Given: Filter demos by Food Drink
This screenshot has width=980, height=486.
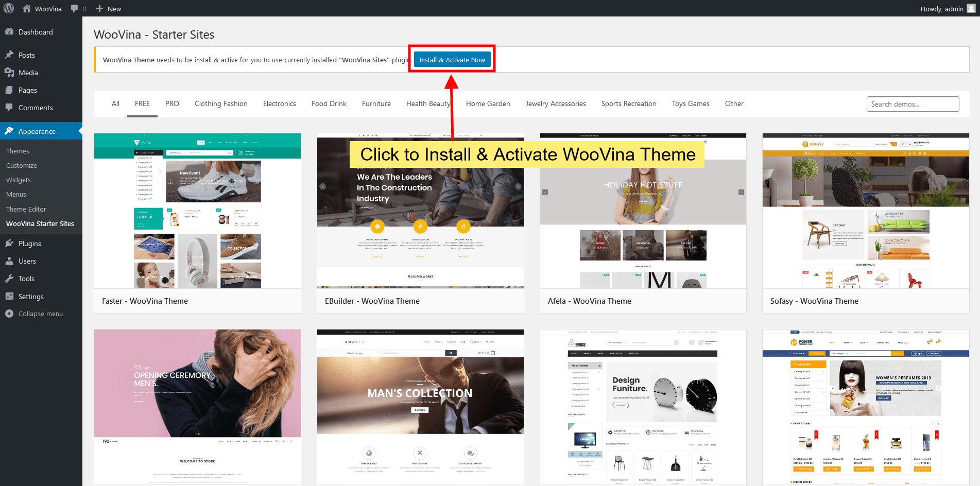Looking at the screenshot, I should pos(329,103).
